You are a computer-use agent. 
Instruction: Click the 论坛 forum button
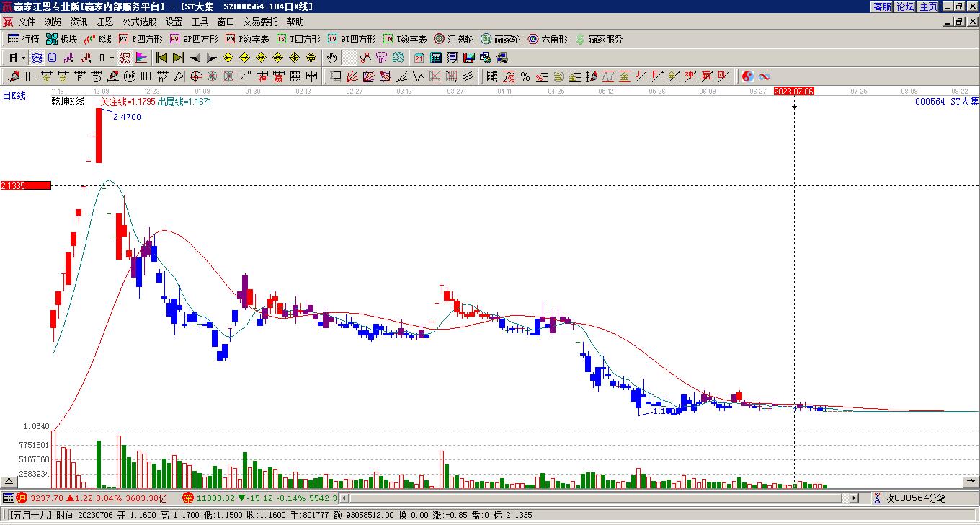[x=905, y=6]
